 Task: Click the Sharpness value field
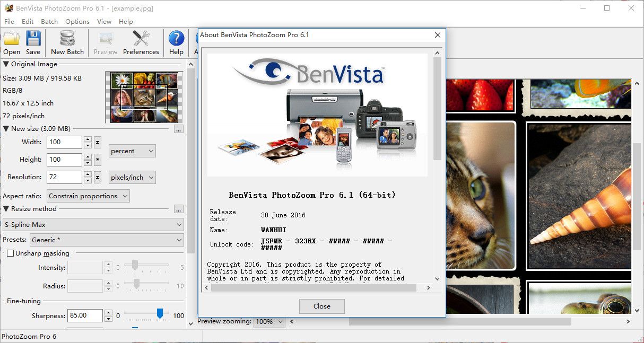[85, 315]
